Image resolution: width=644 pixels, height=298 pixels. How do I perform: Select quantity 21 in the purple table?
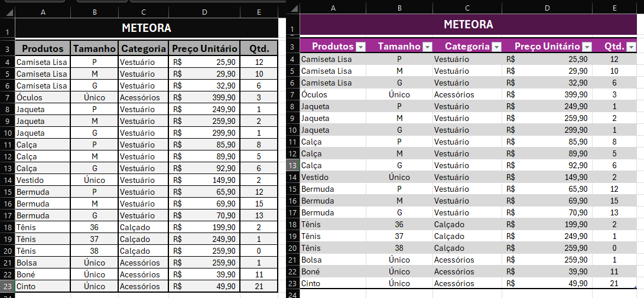point(614,283)
